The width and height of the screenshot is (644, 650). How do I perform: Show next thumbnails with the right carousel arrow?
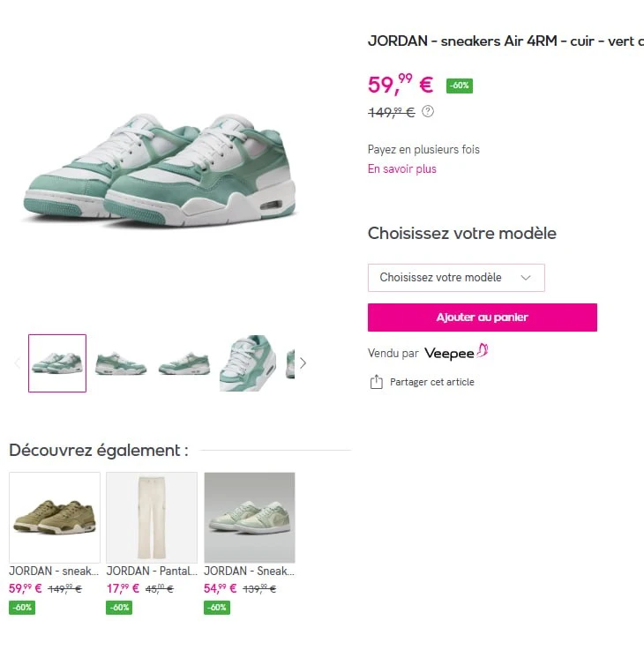[x=303, y=363]
